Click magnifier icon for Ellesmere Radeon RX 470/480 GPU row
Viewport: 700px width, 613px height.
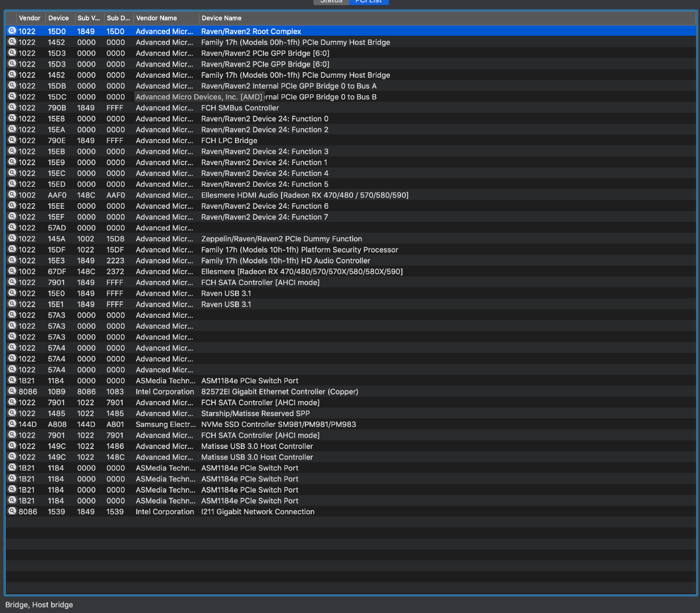click(11, 271)
